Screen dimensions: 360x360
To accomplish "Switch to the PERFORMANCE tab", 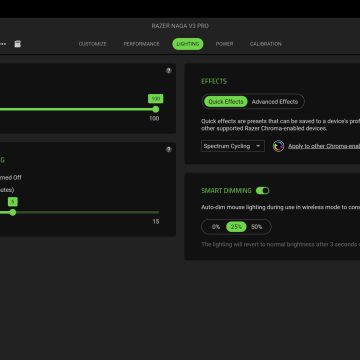I will (x=141, y=44).
